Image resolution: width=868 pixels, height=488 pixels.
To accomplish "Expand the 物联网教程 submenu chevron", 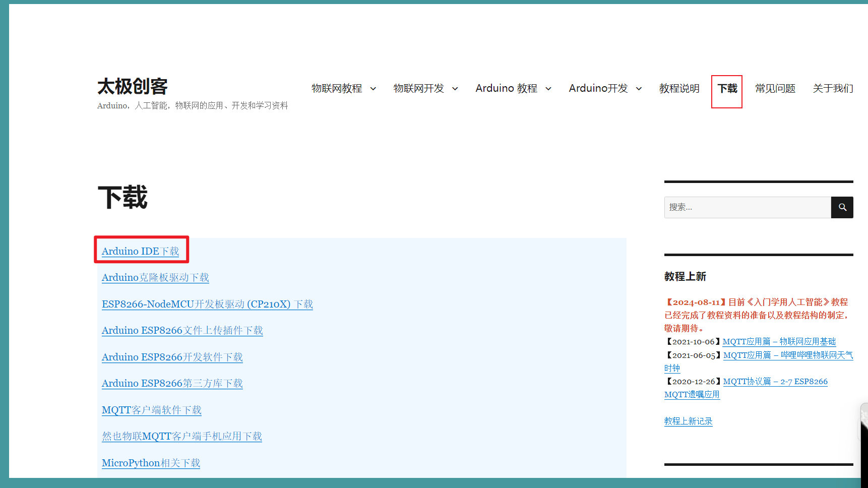I will pyautogui.click(x=373, y=89).
